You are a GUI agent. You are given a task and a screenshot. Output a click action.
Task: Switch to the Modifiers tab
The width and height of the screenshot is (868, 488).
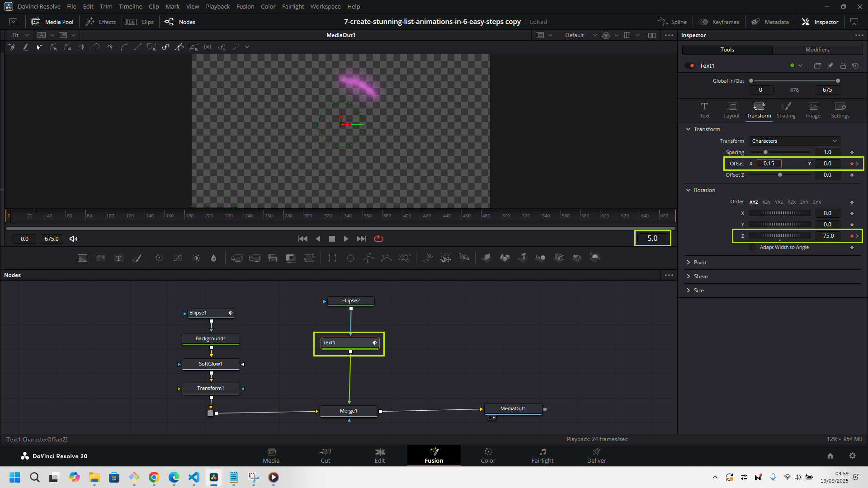(817, 50)
